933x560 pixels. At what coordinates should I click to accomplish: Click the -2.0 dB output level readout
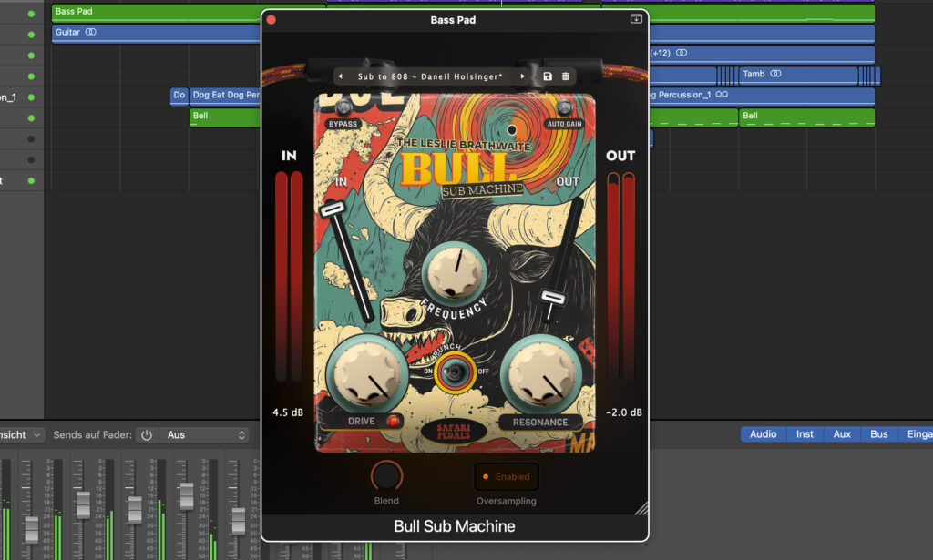click(623, 412)
